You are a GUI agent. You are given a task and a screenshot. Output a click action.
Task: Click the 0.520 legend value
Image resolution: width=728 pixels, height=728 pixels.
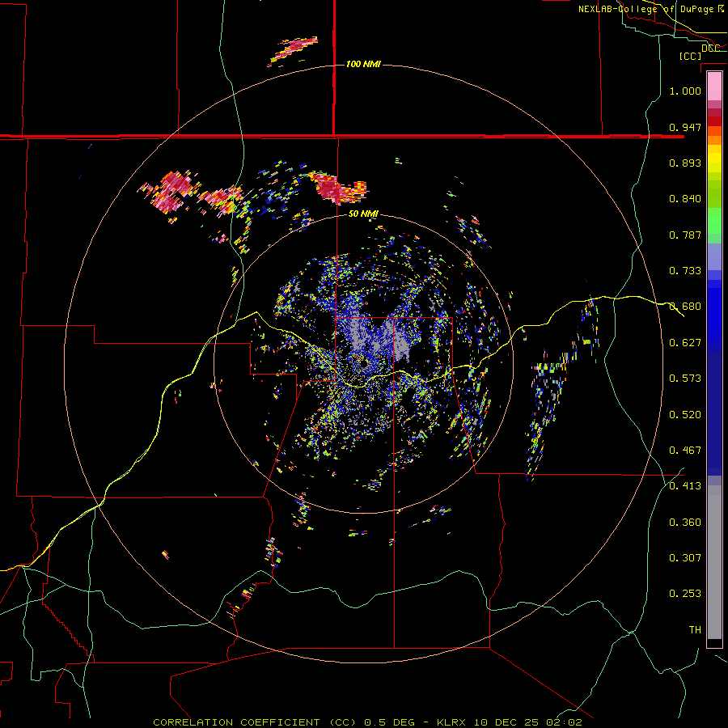click(685, 415)
